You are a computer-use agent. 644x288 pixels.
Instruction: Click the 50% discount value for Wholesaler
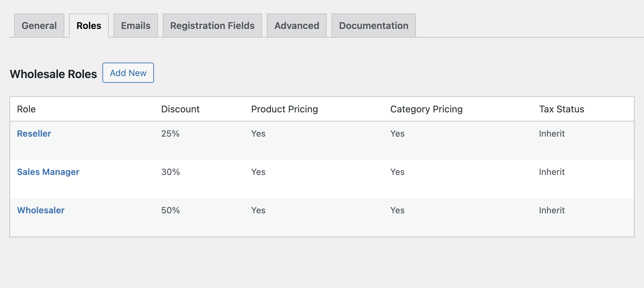(170, 210)
